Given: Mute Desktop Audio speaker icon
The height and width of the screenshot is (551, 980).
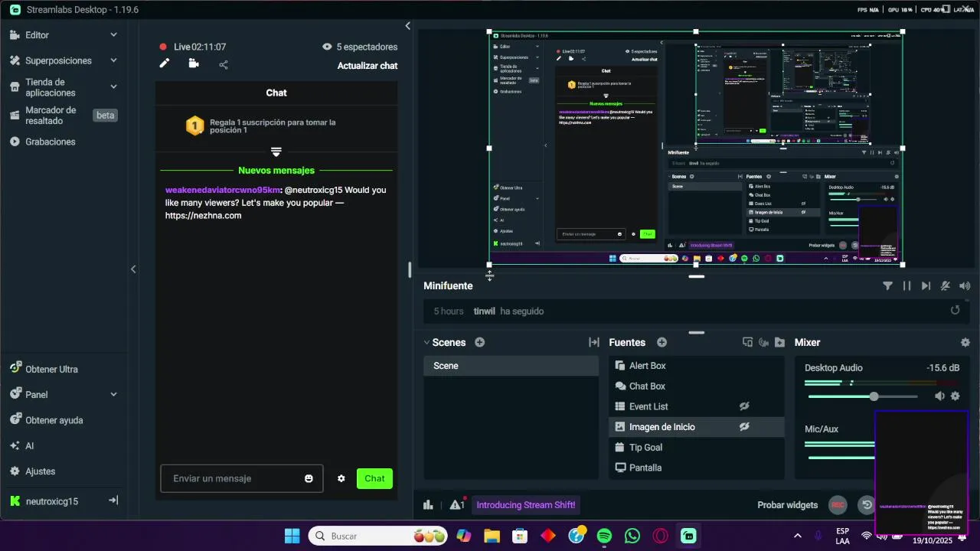Looking at the screenshot, I should pyautogui.click(x=939, y=396).
